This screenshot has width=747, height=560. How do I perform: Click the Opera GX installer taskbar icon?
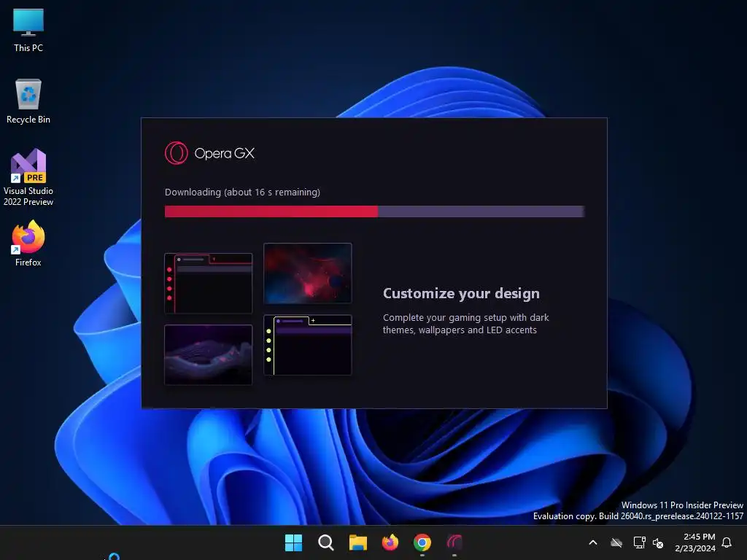point(454,542)
